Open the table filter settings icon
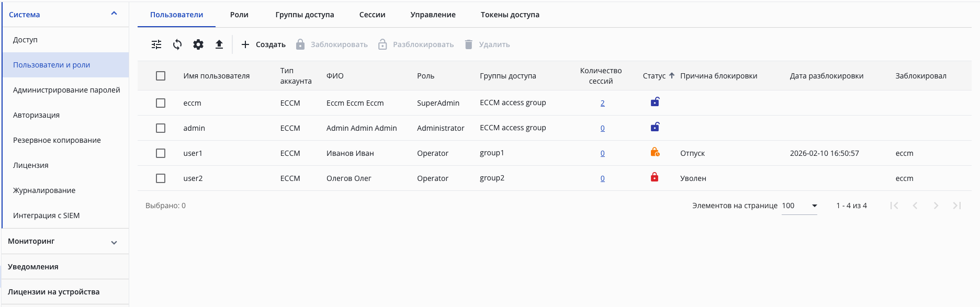The height and width of the screenshot is (307, 980). tap(156, 44)
